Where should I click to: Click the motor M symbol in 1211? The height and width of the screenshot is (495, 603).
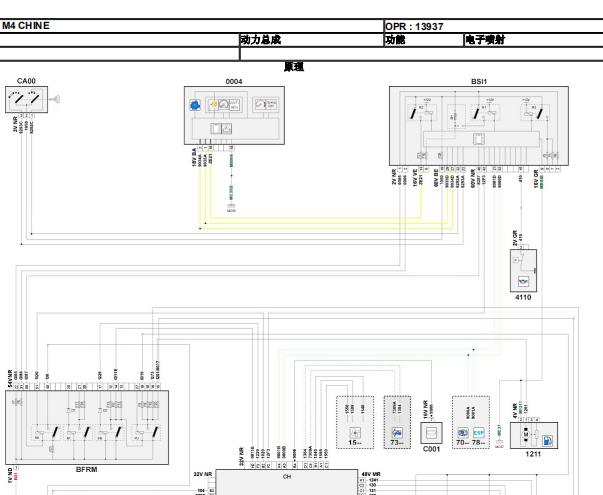point(526,435)
